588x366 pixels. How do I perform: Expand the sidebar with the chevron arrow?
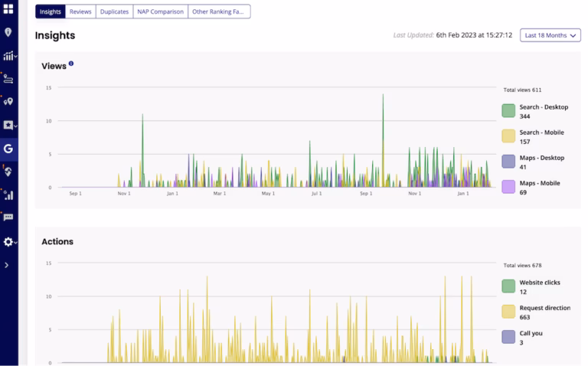[x=7, y=265]
